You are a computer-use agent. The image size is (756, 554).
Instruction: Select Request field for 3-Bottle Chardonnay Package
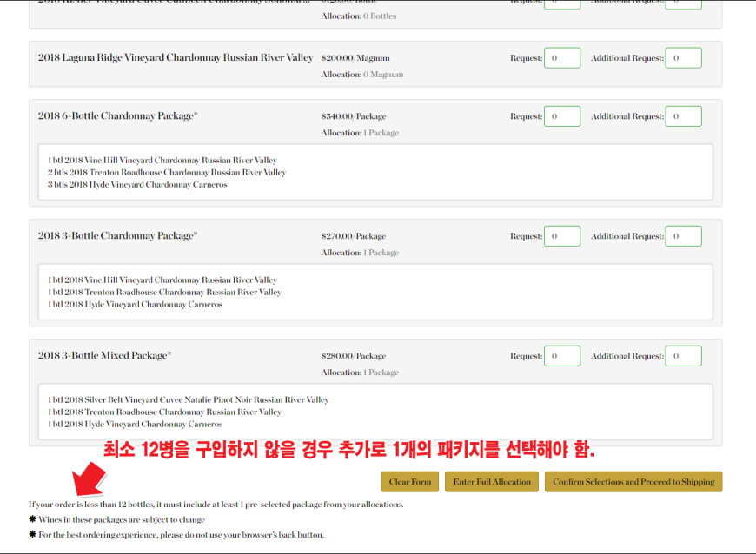[562, 236]
